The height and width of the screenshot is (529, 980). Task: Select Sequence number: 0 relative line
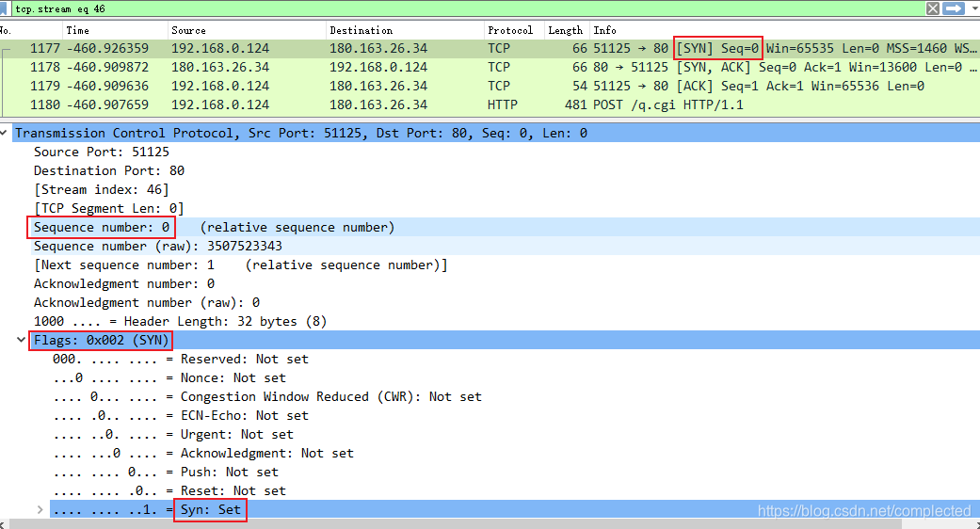214,228
